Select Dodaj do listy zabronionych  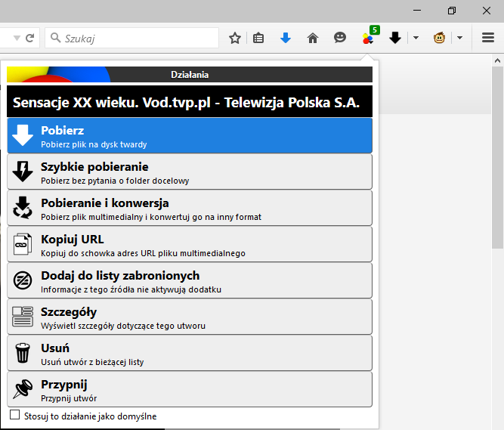click(190, 280)
